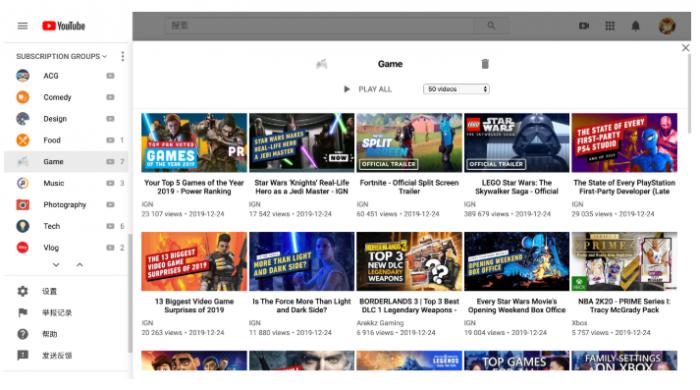
Task: Toggle the video icon beside ACG
Action: [110, 76]
